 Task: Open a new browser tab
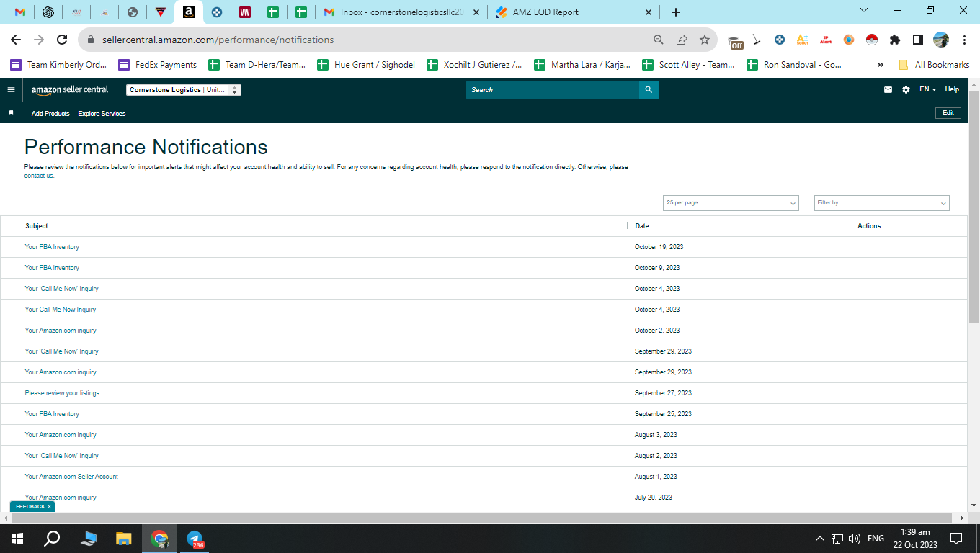point(675,12)
